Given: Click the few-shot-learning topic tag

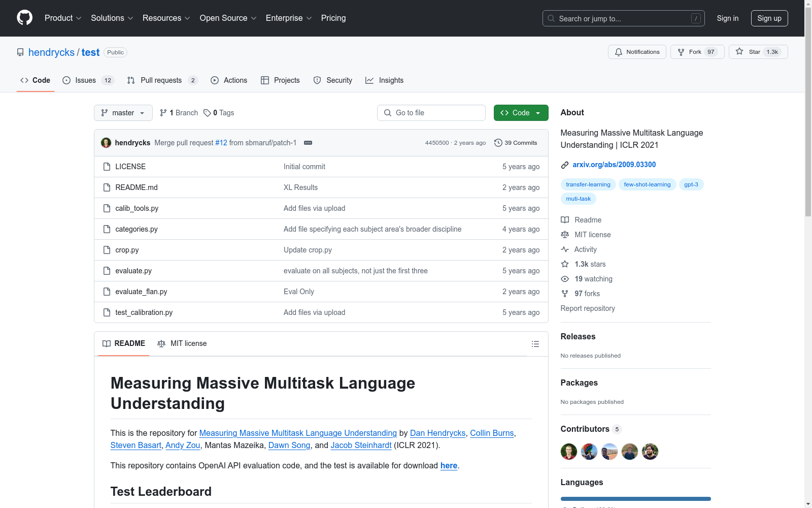Looking at the screenshot, I should (x=647, y=184).
